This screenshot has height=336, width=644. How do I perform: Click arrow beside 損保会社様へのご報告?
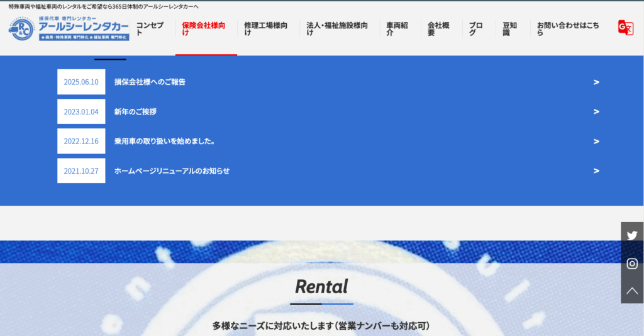pos(596,82)
